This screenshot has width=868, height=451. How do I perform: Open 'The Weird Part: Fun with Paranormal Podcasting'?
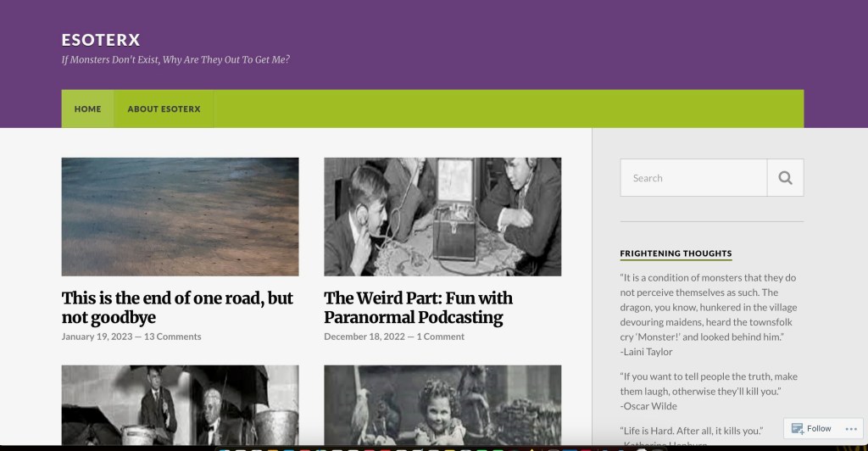click(x=418, y=308)
